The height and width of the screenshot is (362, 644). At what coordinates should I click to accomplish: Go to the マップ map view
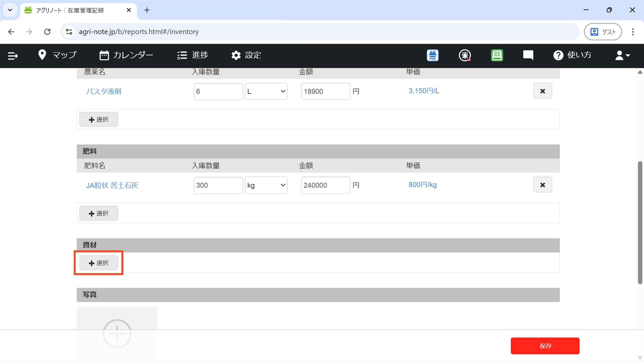[57, 55]
